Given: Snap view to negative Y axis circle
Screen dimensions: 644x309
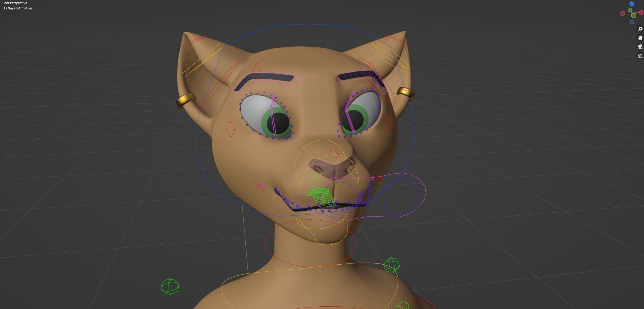Looking at the screenshot, I should [x=634, y=16].
